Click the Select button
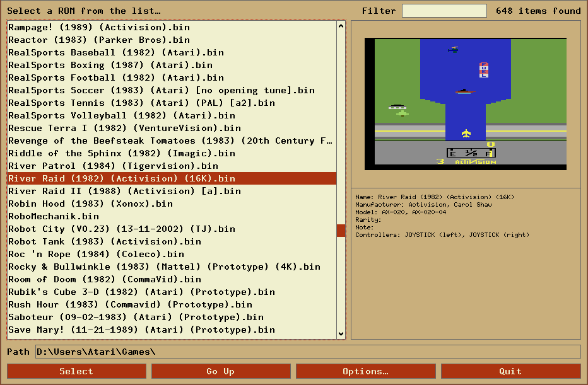This screenshot has height=385, width=588. click(76, 371)
